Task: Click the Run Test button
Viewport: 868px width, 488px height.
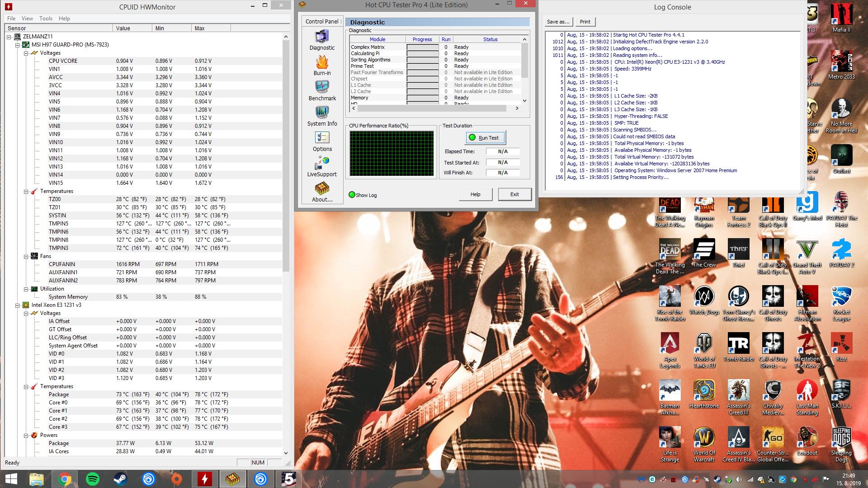Action: click(485, 138)
